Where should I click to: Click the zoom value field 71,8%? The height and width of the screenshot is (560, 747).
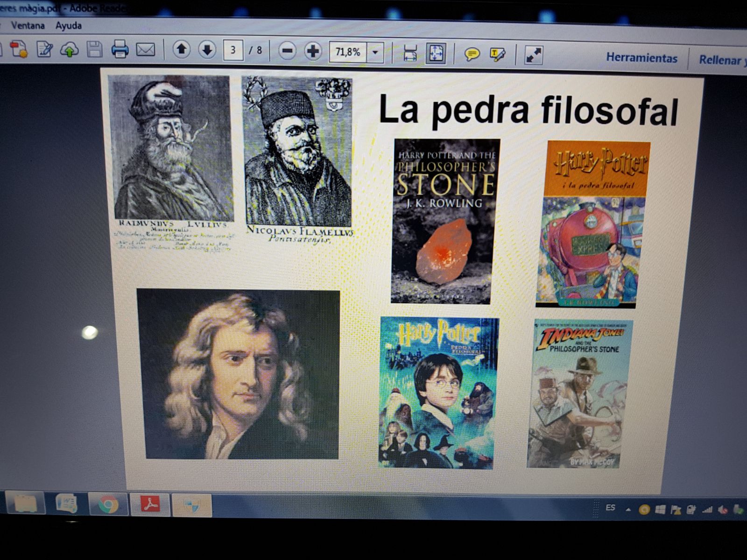point(348,52)
